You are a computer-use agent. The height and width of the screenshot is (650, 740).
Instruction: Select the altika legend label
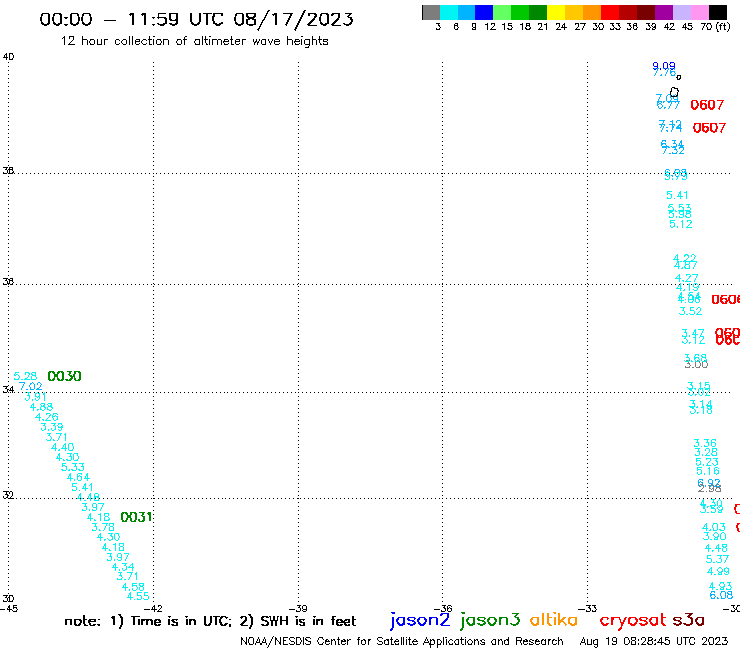click(553, 620)
